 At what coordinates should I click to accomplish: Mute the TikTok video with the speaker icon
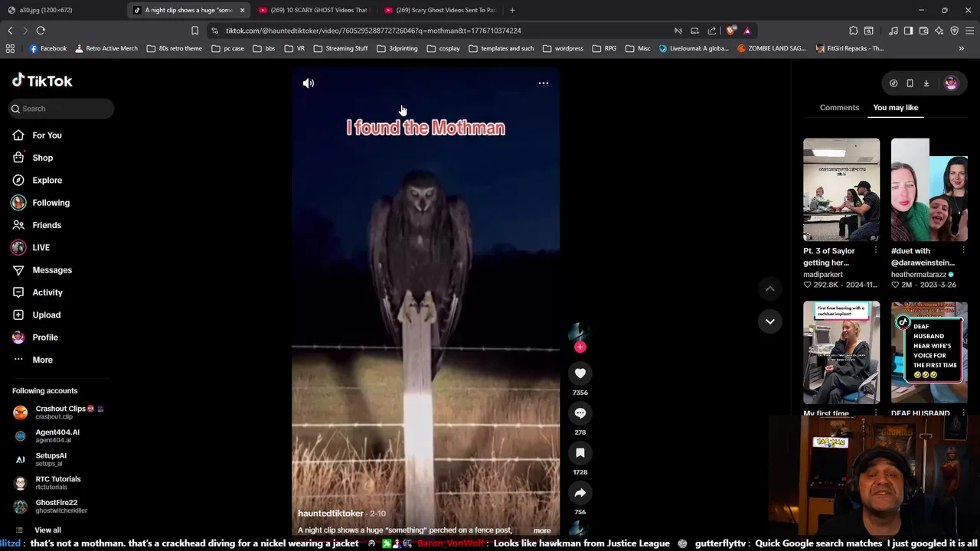coord(309,83)
